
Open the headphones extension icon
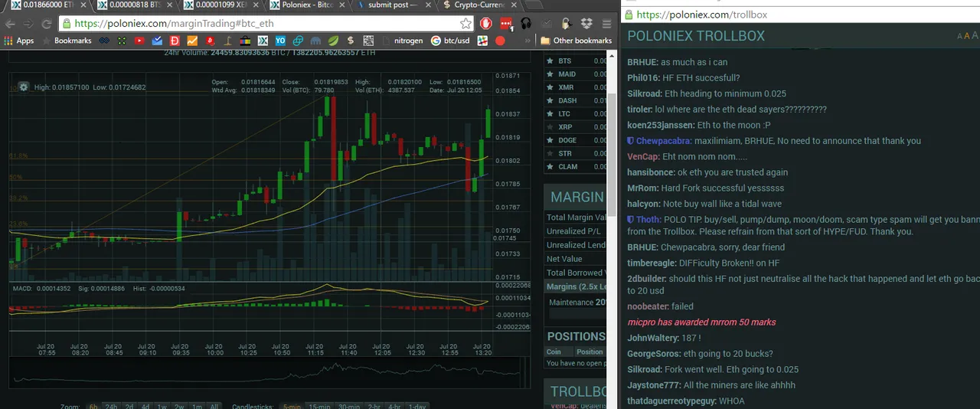[526, 23]
